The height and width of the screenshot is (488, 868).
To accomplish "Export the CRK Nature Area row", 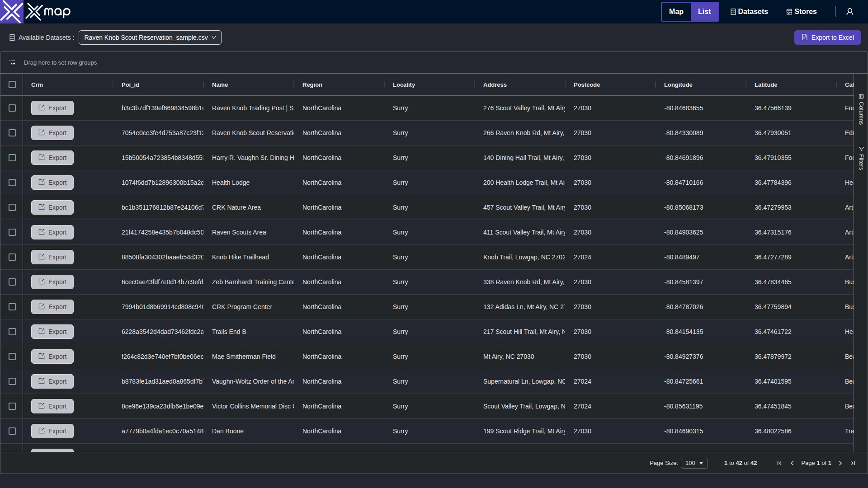I will click(52, 207).
